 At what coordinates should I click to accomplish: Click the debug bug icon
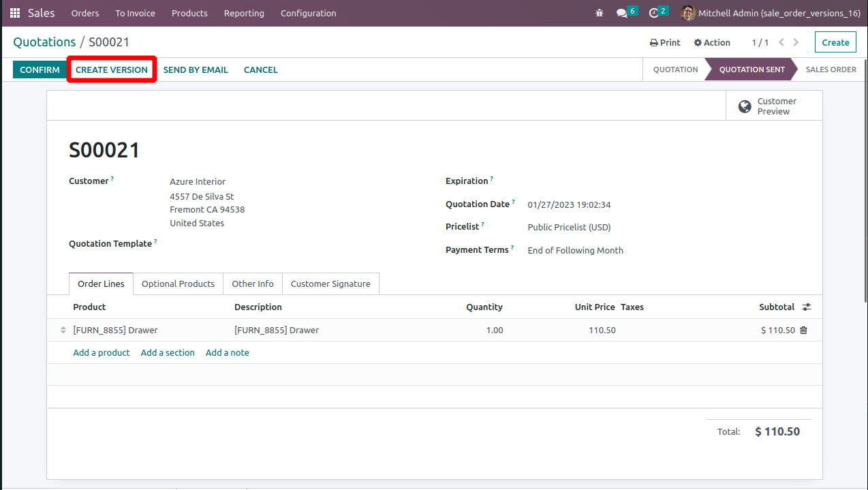click(600, 13)
